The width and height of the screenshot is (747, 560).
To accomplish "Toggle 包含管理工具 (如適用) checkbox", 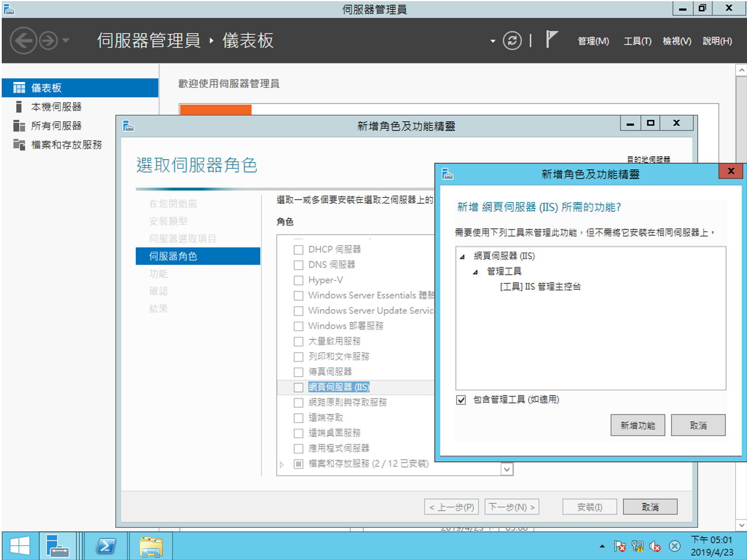I will click(x=461, y=400).
